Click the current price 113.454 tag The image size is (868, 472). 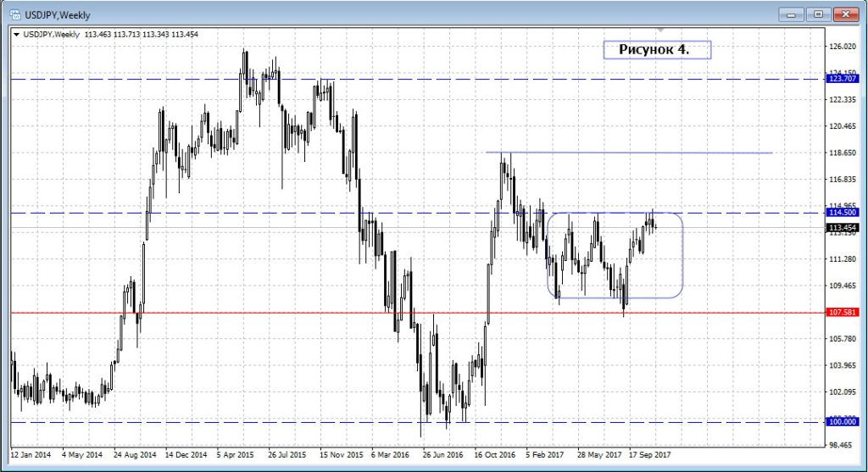pos(843,228)
